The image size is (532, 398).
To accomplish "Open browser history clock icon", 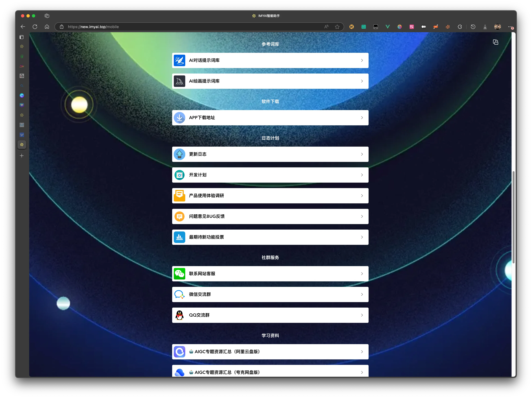I will [x=473, y=27].
